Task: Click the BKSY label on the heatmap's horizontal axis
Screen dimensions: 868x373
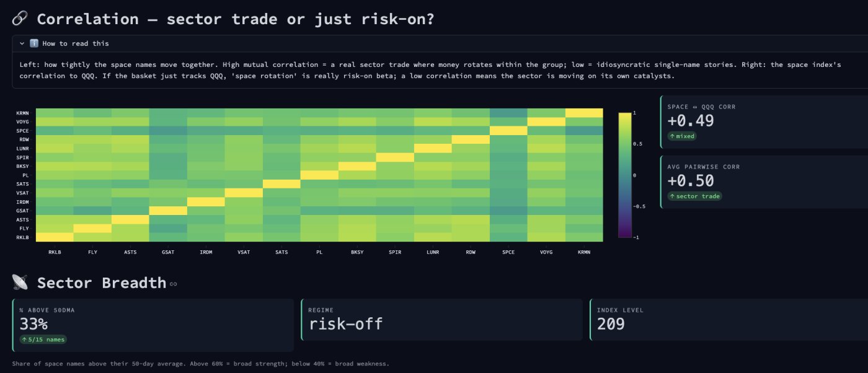Action: point(357,252)
